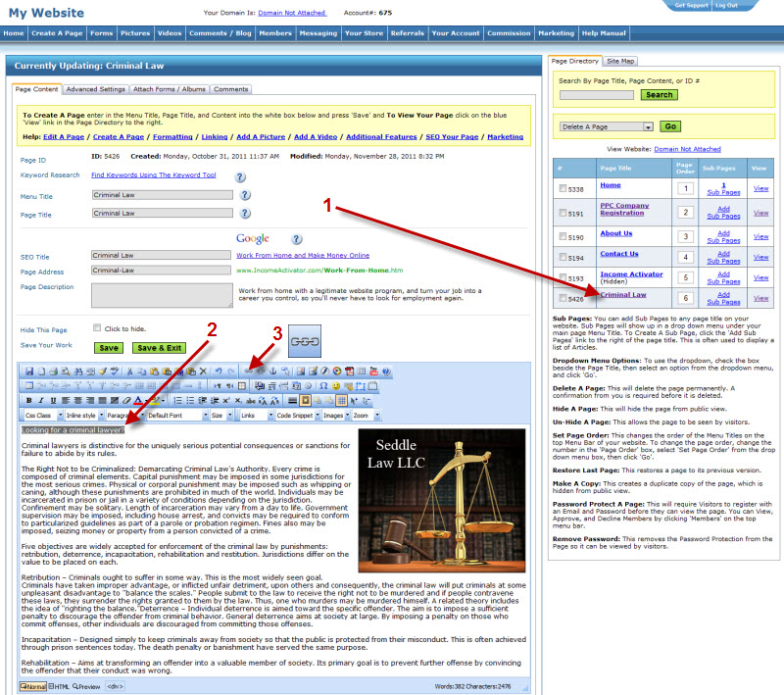
Task: Toggle underline formatting
Action: pyautogui.click(x=53, y=401)
